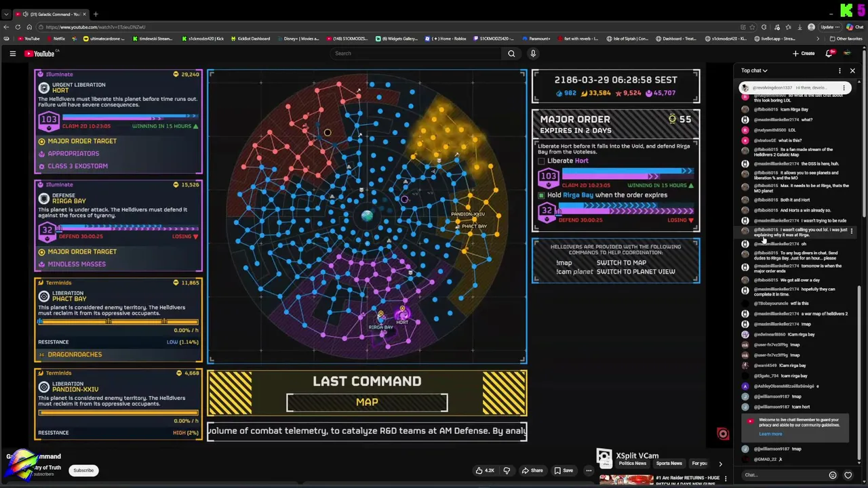The height and width of the screenshot is (488, 868).
Task: Close the live chat panel
Action: click(x=852, y=70)
